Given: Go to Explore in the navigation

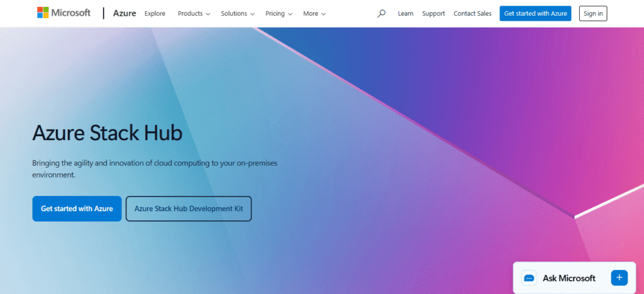Looking at the screenshot, I should tap(155, 14).
